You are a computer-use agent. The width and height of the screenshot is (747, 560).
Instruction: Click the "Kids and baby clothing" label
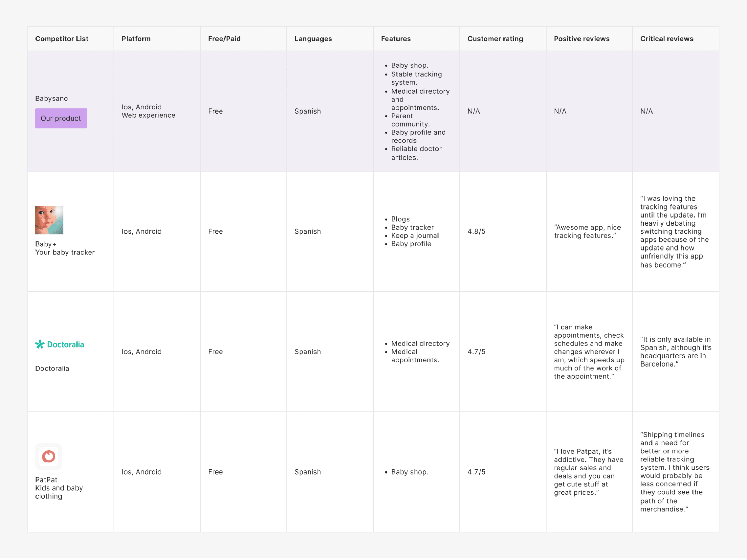coord(59,492)
